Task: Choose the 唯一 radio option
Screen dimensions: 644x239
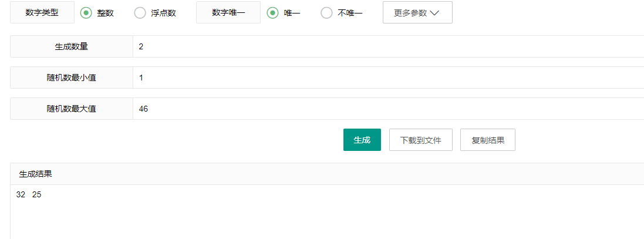Action: [x=273, y=13]
